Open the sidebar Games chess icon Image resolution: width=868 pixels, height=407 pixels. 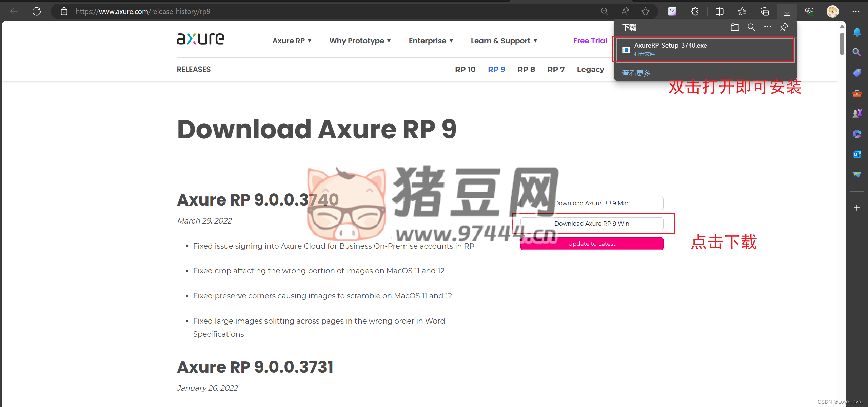pos(857,113)
